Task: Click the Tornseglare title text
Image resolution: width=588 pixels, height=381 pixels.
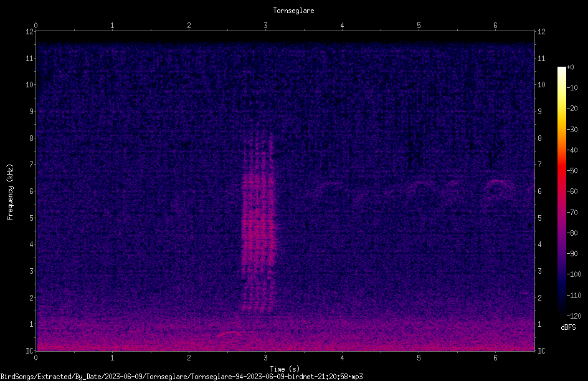Action: tap(293, 11)
